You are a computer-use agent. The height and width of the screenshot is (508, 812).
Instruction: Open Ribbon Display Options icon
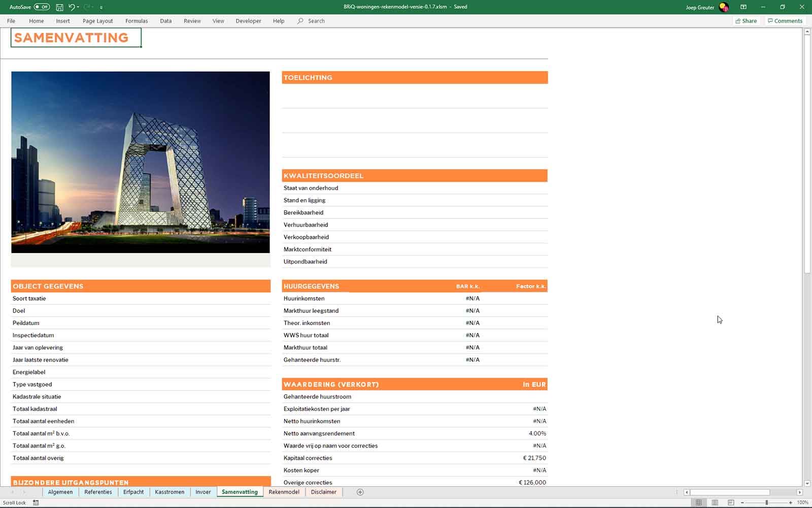(x=743, y=7)
